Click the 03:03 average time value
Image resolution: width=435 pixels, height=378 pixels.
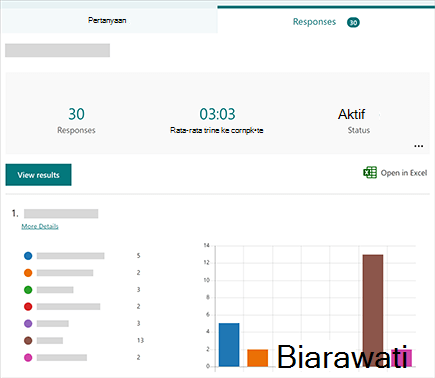pyautogui.click(x=217, y=114)
